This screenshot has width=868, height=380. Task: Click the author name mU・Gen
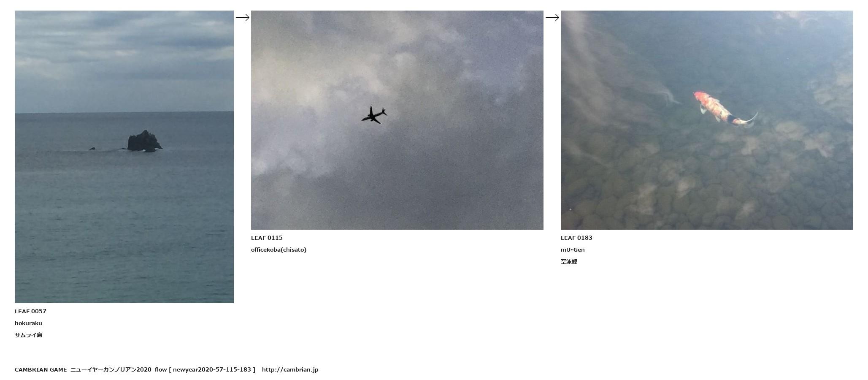573,250
